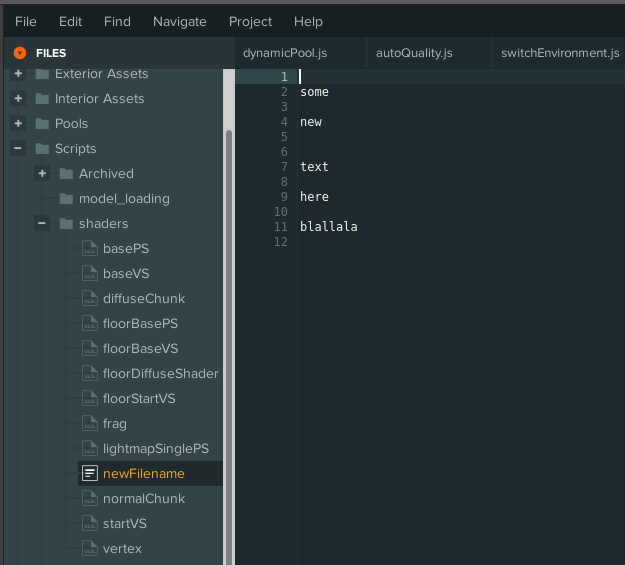The width and height of the screenshot is (625, 565).
Task: Click the FILES panel header label
Action: (x=51, y=53)
